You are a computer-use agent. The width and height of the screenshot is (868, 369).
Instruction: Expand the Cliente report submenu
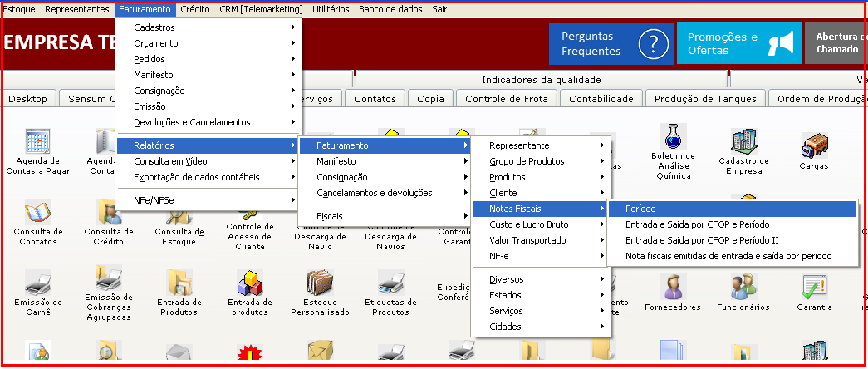(541, 193)
